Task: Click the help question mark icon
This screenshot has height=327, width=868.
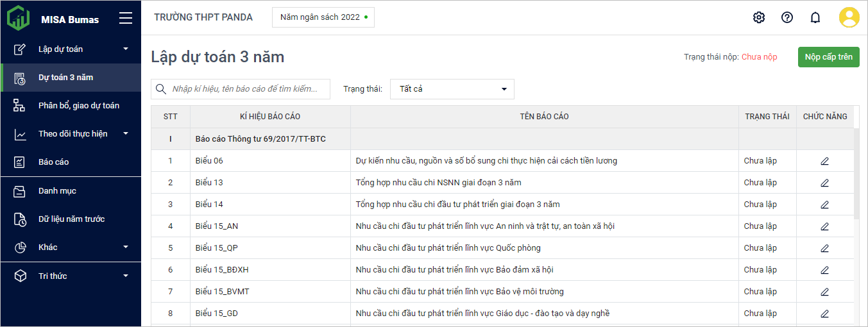Action: click(787, 17)
